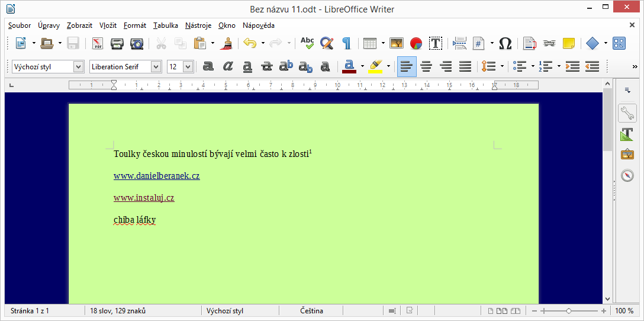Toggle strikethrough formatting
This screenshot has height=321, width=644.
[x=267, y=66]
